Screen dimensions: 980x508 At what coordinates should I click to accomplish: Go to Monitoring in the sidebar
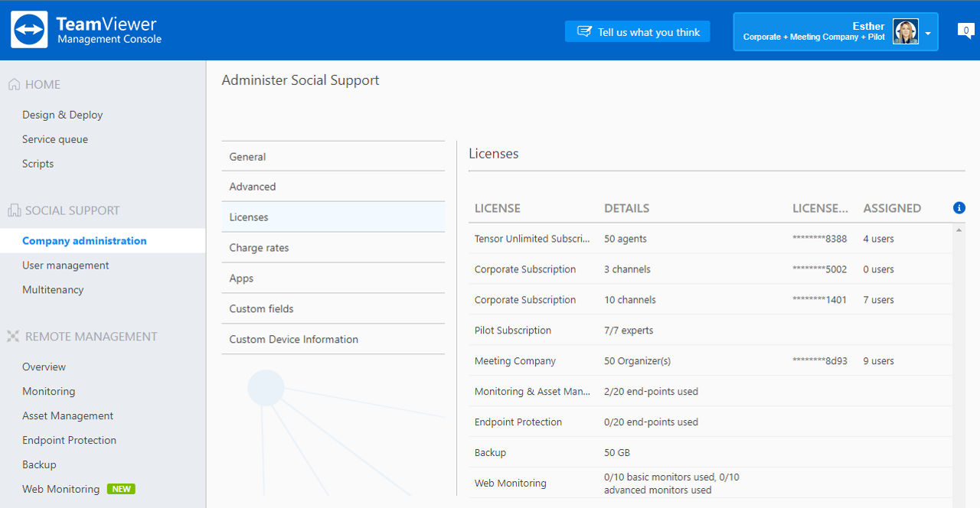pyautogui.click(x=48, y=392)
